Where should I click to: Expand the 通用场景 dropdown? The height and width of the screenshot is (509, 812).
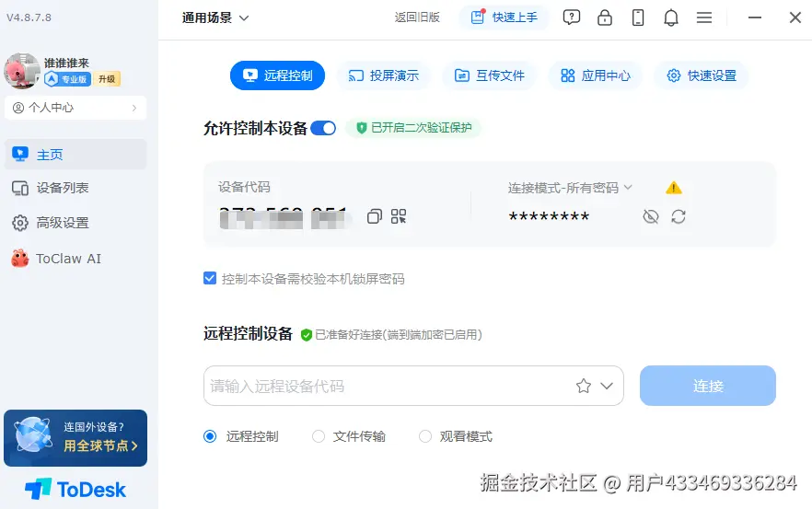(215, 17)
